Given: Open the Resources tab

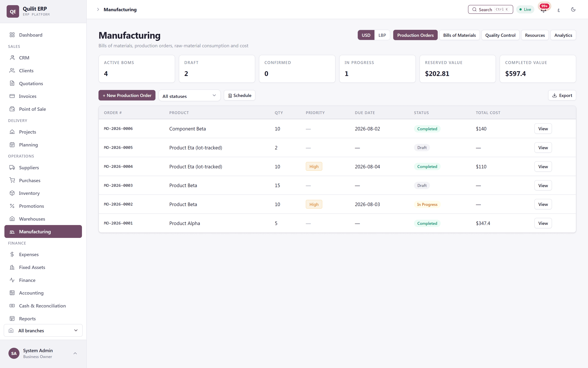Looking at the screenshot, I should [x=535, y=35].
